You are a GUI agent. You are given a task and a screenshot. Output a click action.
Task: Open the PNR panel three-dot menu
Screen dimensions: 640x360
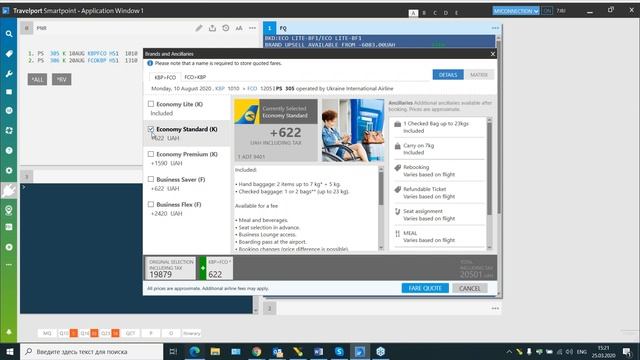(x=252, y=28)
